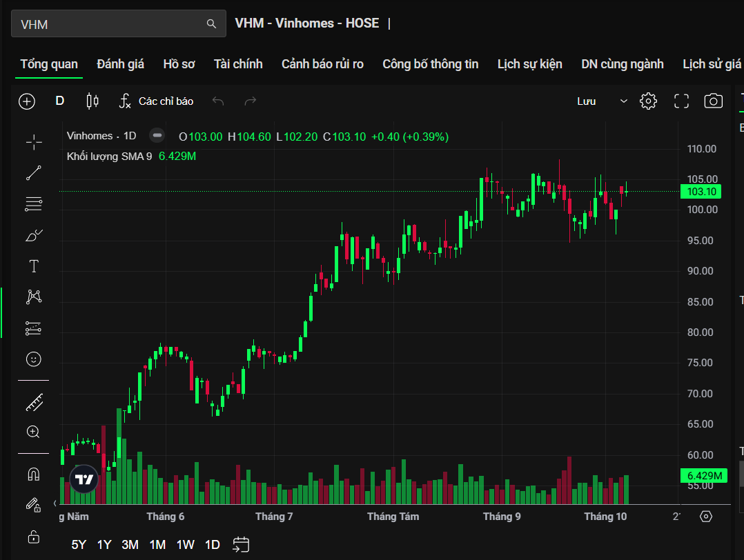Open the Các chỉ báo indicators button
This screenshot has width=744, height=560.
point(156,101)
